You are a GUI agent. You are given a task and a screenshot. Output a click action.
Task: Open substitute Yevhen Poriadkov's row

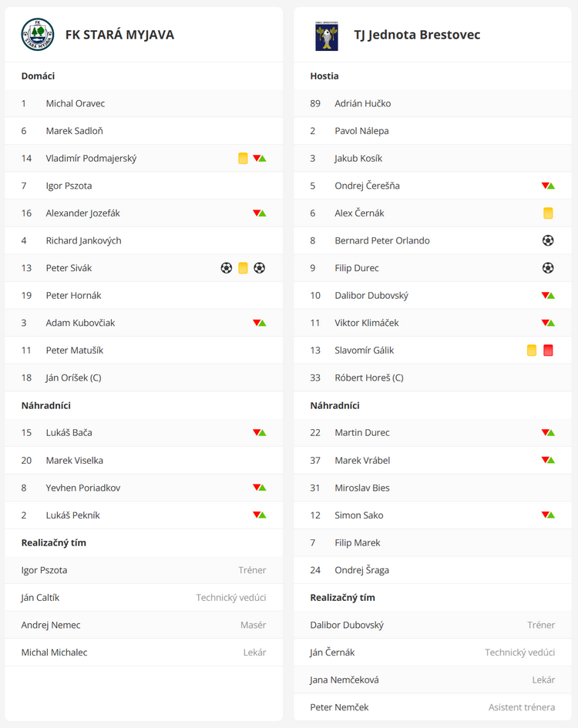point(143,488)
